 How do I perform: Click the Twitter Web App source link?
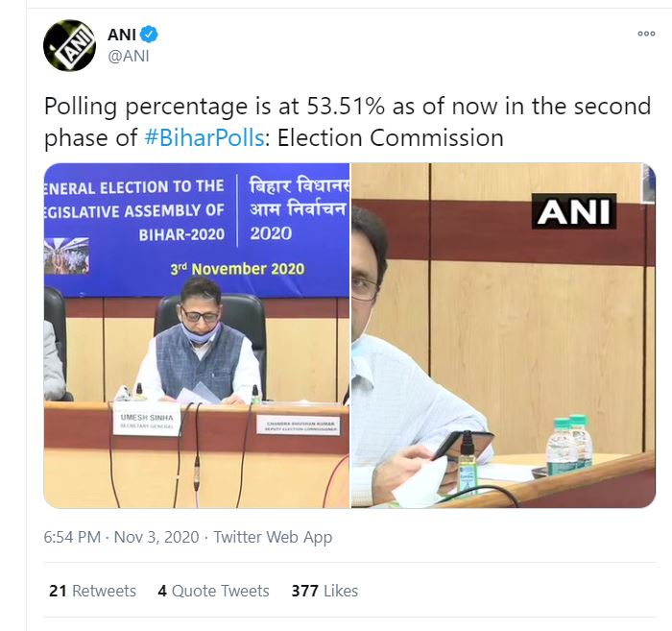coord(273,537)
